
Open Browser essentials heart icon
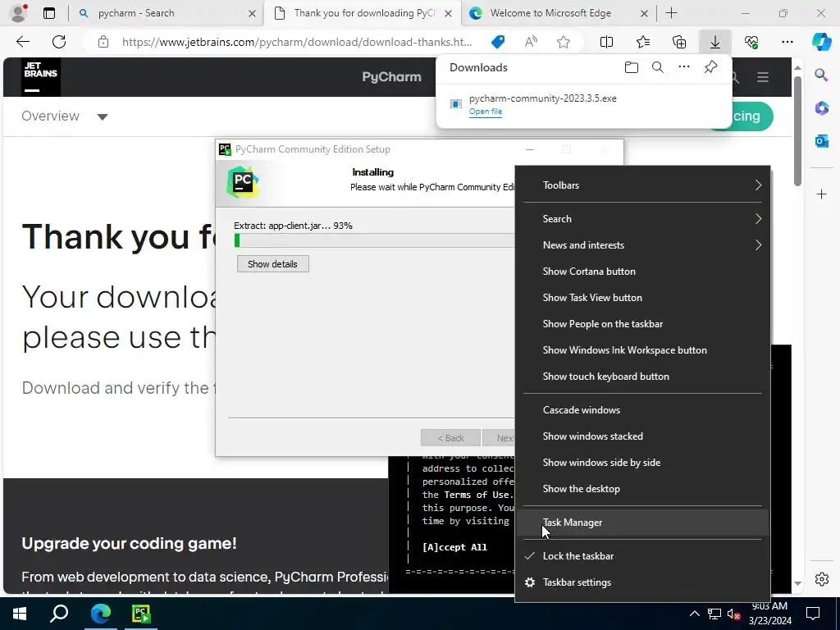(751, 42)
